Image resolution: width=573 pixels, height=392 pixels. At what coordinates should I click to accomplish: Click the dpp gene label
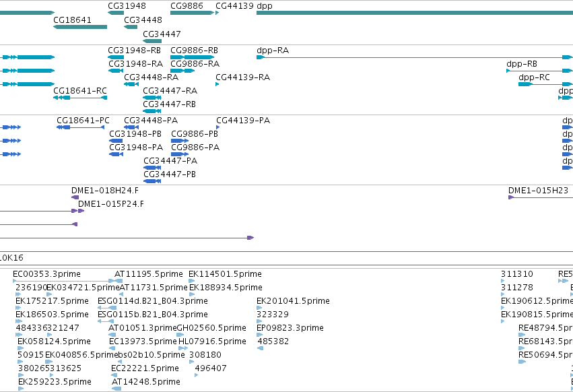pos(264,6)
